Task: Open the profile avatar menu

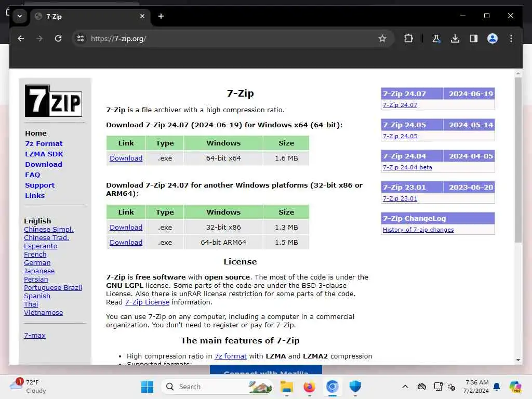Action: click(493, 38)
